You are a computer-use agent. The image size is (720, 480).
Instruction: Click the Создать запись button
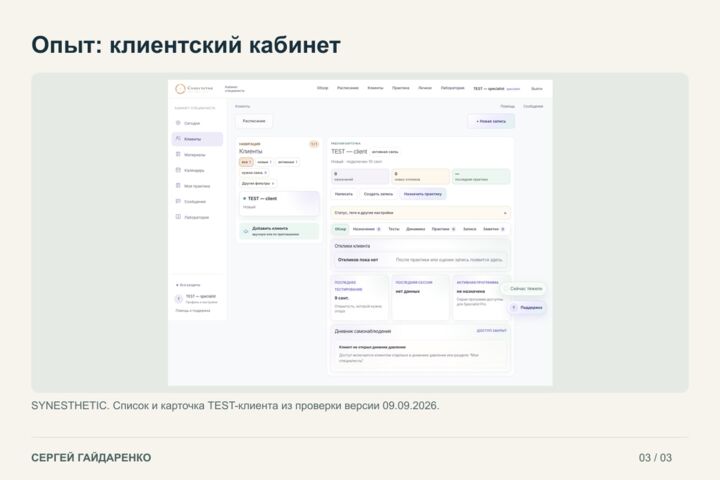pyautogui.click(x=378, y=194)
